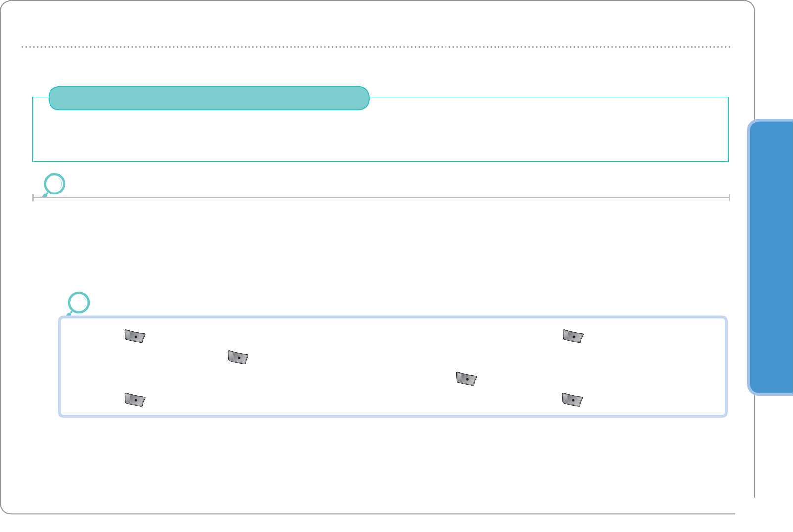Click inside the teal-outlined box below the title pill

(380, 136)
